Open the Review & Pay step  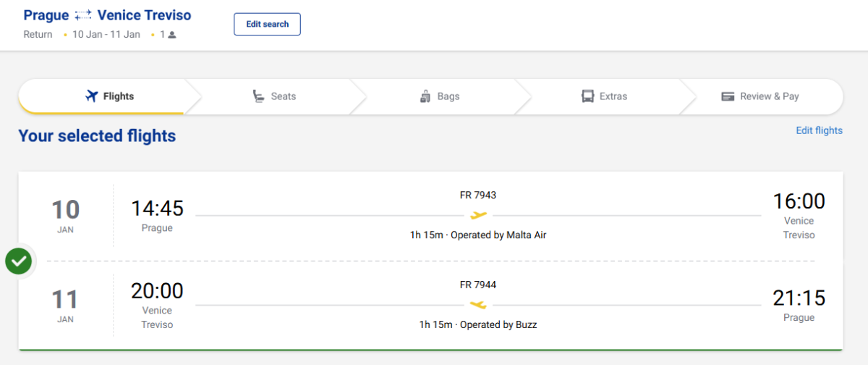tap(760, 96)
